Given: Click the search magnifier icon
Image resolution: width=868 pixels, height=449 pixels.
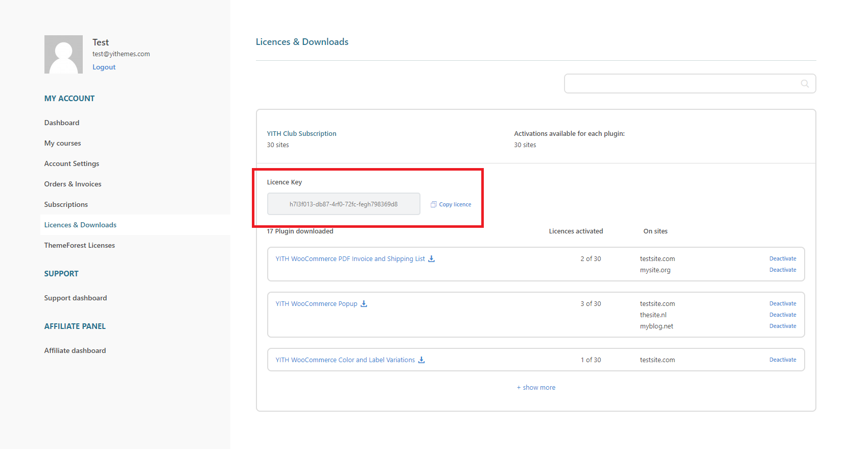Looking at the screenshot, I should tap(805, 84).
